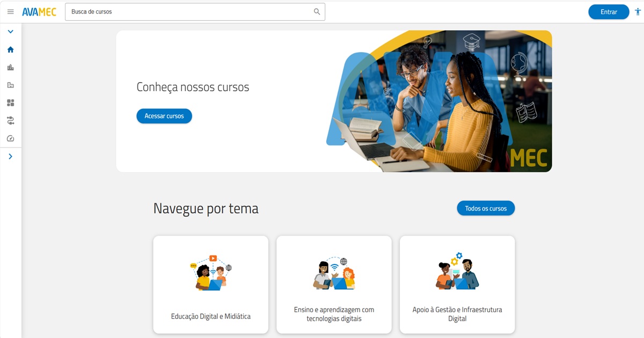Open the accessibility options icon
Screen dimensions: 644x338
(x=638, y=12)
